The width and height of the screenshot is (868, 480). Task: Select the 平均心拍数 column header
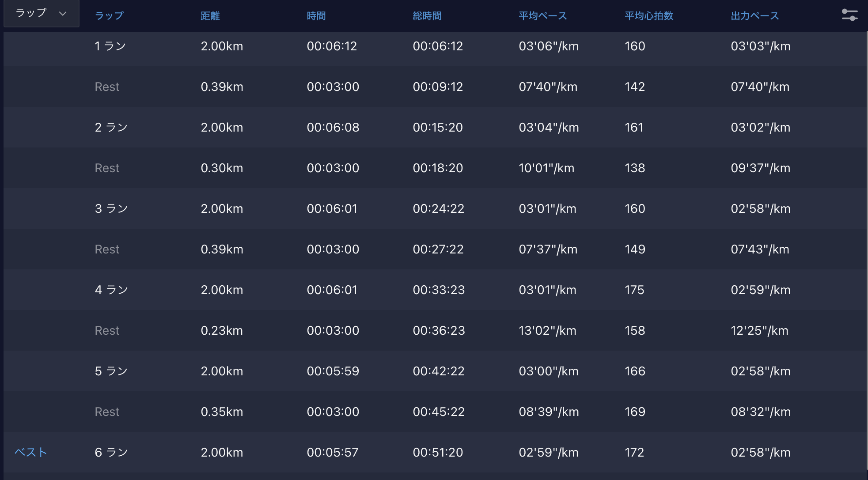[x=648, y=16]
